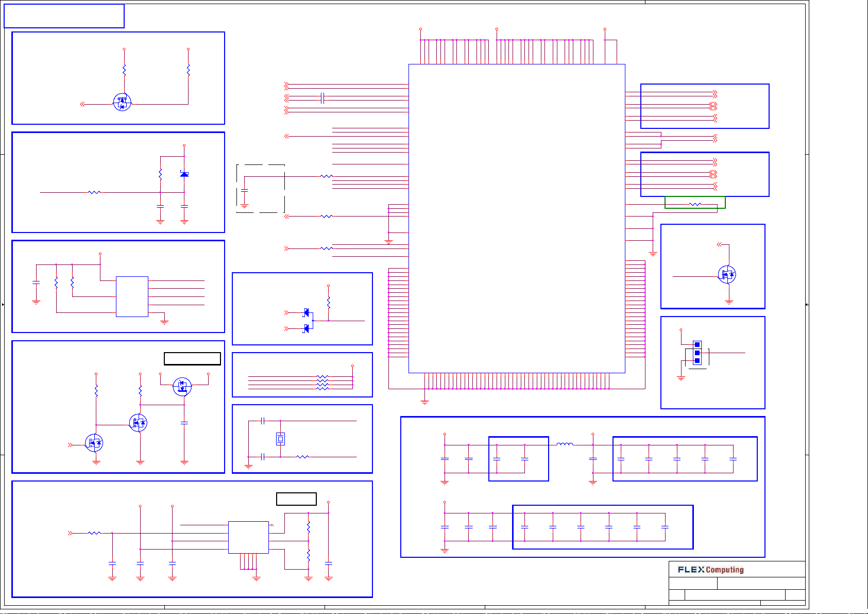Viewport: 868px width, 614px height.
Task: Select the three-pin jumper header symbol
Action: pos(697,353)
